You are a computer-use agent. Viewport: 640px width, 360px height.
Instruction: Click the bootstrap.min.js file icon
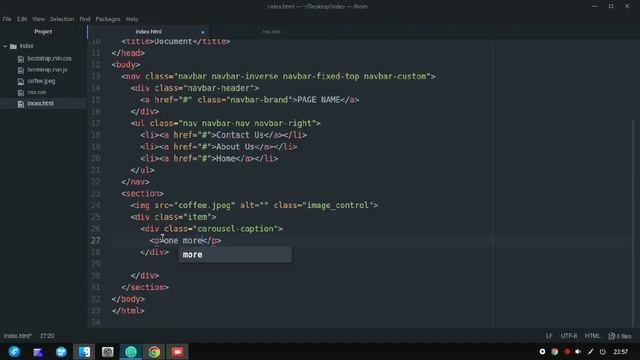pos(21,70)
